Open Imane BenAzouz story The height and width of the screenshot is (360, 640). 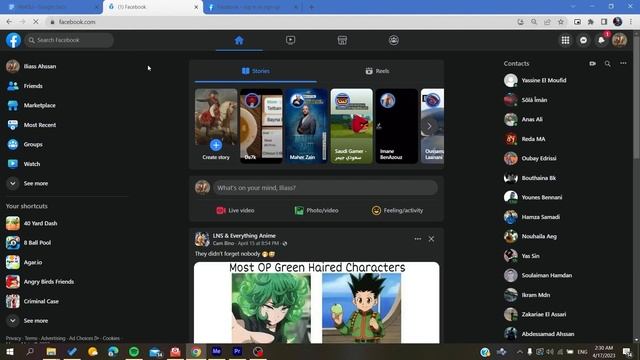pos(397,126)
